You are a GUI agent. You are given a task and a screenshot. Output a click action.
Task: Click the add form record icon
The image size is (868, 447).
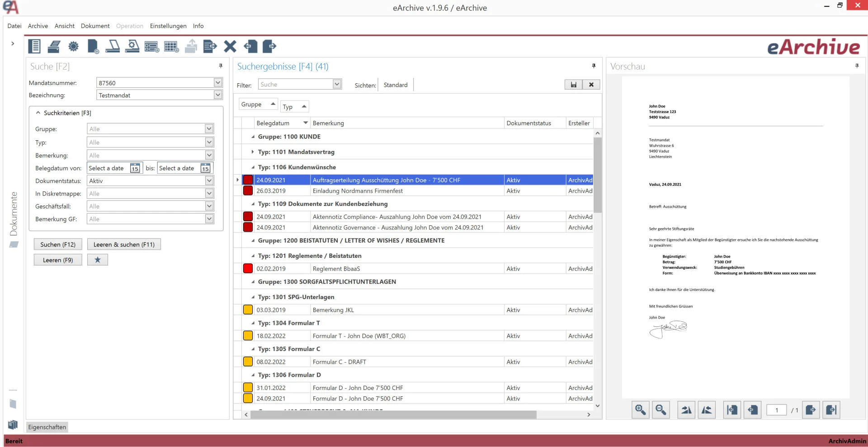pyautogui.click(x=151, y=46)
